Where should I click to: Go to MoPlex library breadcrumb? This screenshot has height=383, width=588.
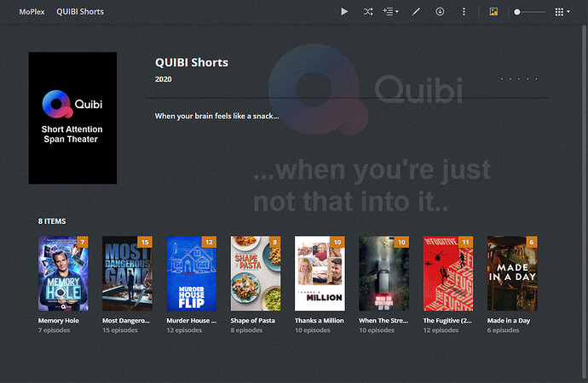tap(32, 12)
